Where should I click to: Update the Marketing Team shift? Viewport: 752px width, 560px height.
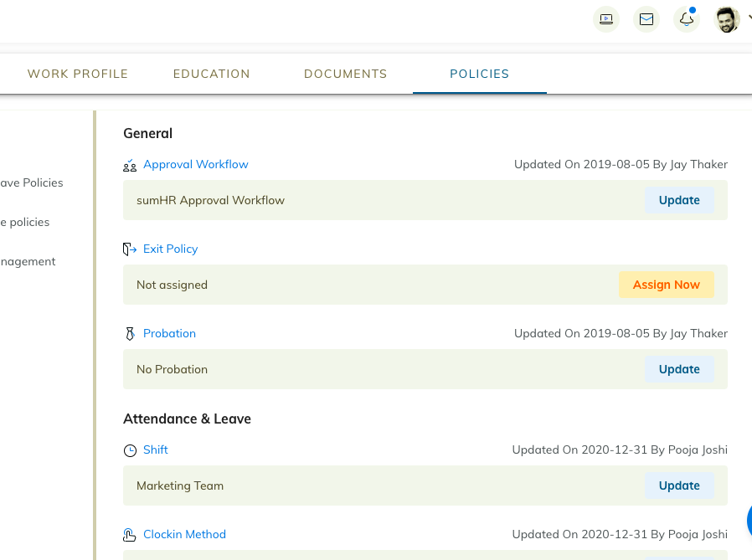click(x=679, y=486)
